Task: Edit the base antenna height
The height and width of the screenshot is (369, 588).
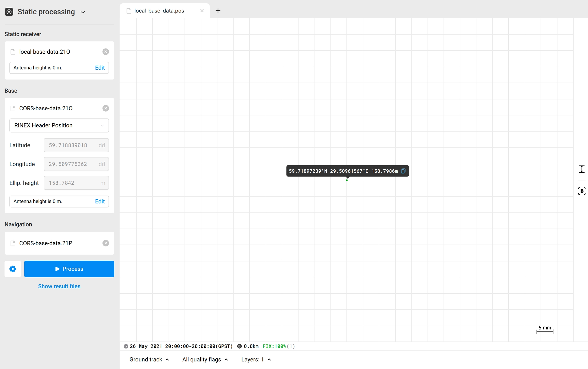Action: tap(100, 201)
